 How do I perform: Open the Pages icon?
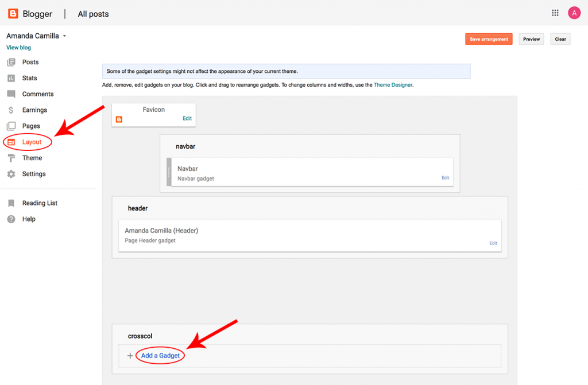pyautogui.click(x=10, y=126)
